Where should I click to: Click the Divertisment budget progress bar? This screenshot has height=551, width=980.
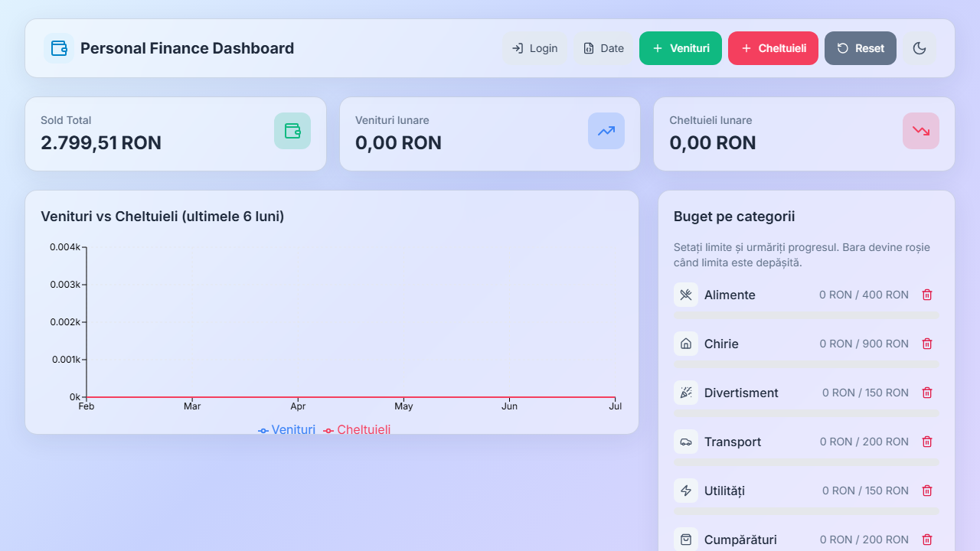(806, 413)
